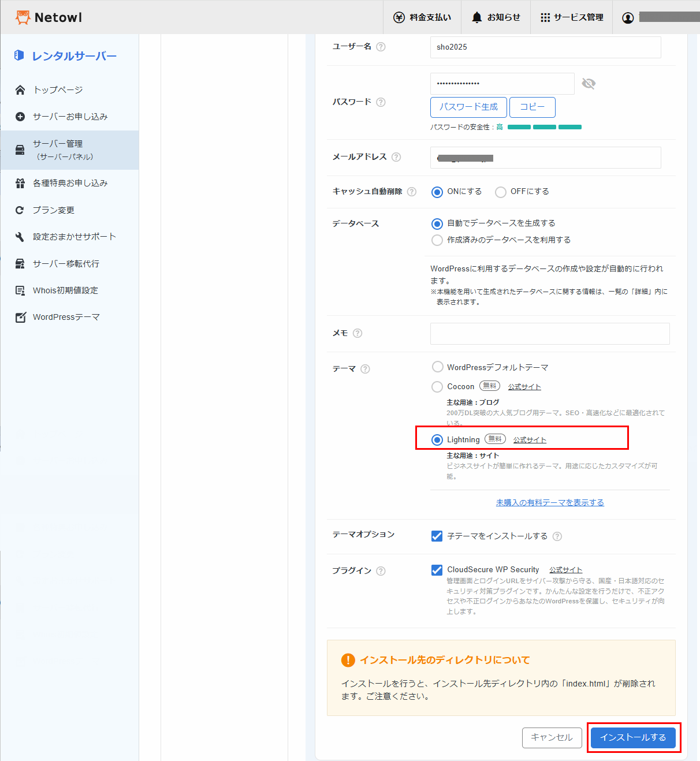Click help icon beside テーマ label
This screenshot has height=761, width=700.
[365, 369]
